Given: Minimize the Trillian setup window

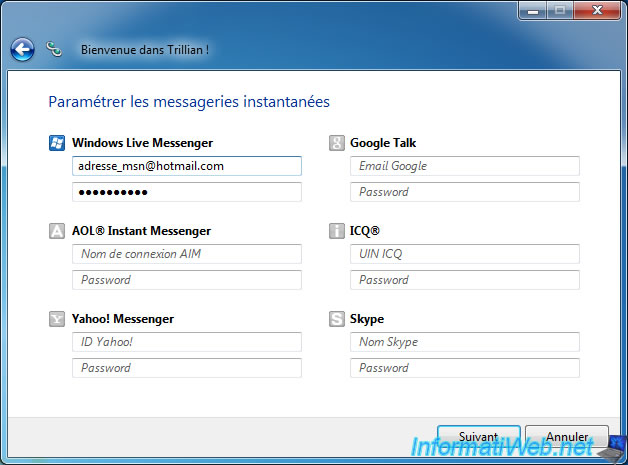Looking at the screenshot, I should 533,11.
